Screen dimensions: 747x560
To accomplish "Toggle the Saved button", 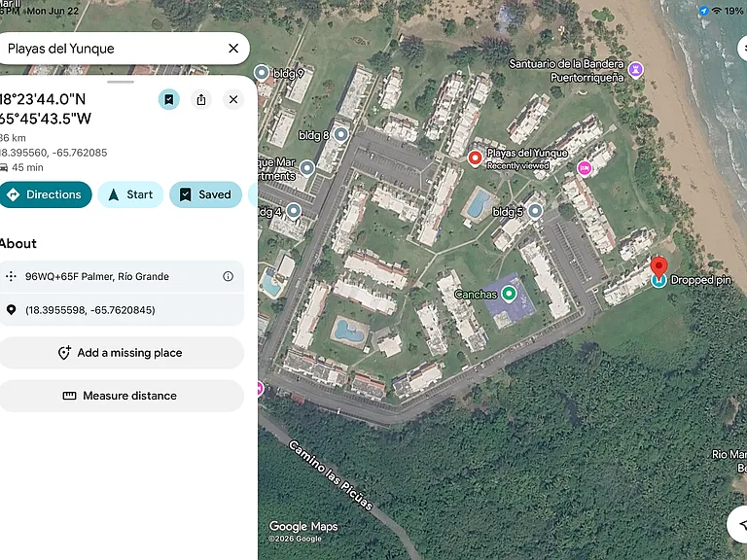I will (x=206, y=194).
